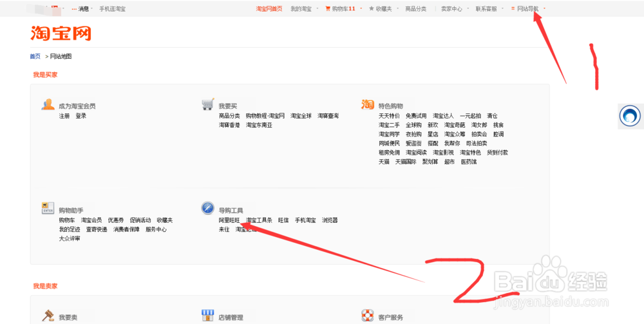Open the 爱逛街 link

coord(413,143)
